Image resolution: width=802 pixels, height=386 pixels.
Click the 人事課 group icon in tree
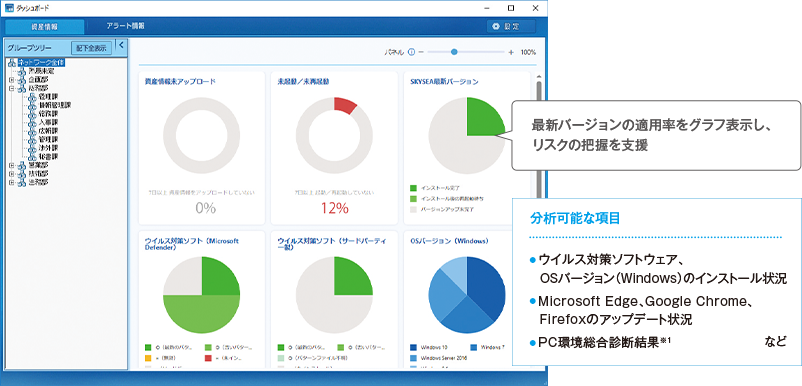tap(34, 123)
